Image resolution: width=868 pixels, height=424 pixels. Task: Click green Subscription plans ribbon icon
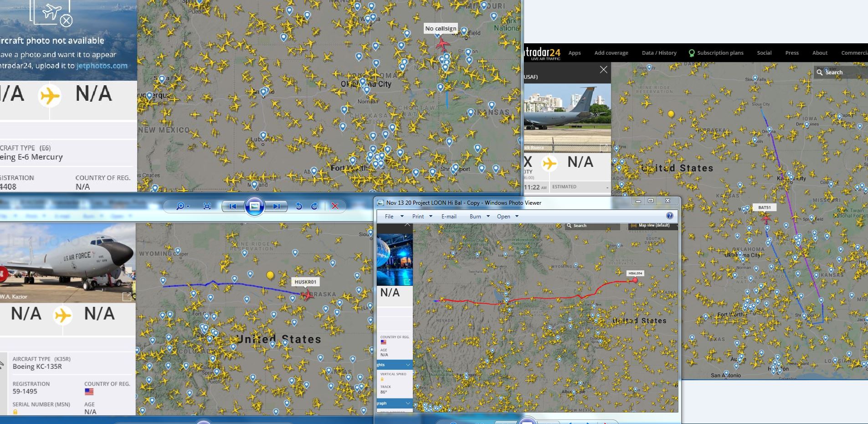tap(692, 53)
